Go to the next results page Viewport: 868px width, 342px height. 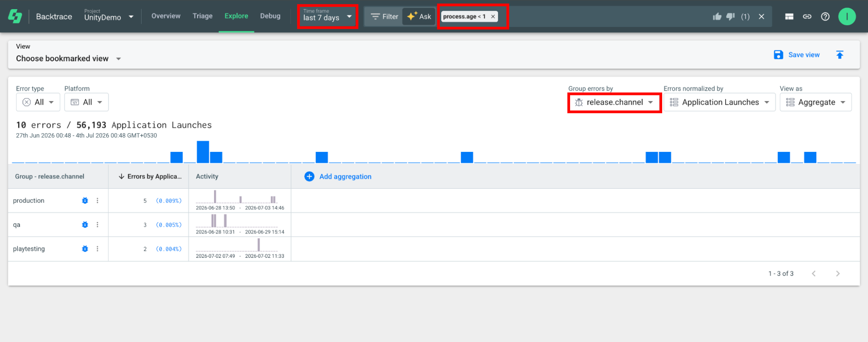[838, 273]
